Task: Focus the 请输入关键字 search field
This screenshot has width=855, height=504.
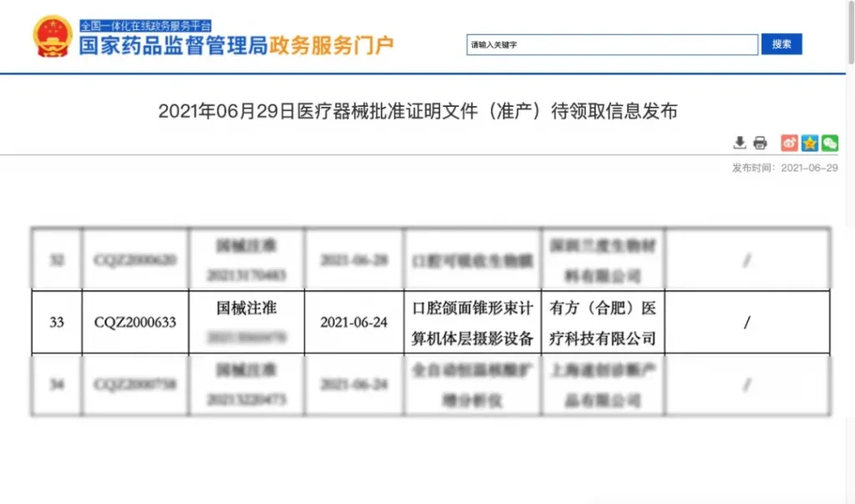Action: coord(612,45)
